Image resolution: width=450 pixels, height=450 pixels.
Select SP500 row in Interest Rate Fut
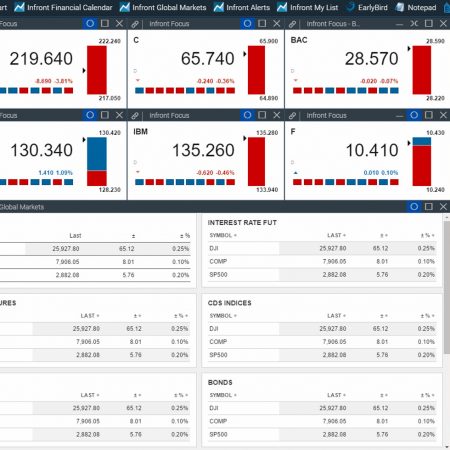pos(322,275)
